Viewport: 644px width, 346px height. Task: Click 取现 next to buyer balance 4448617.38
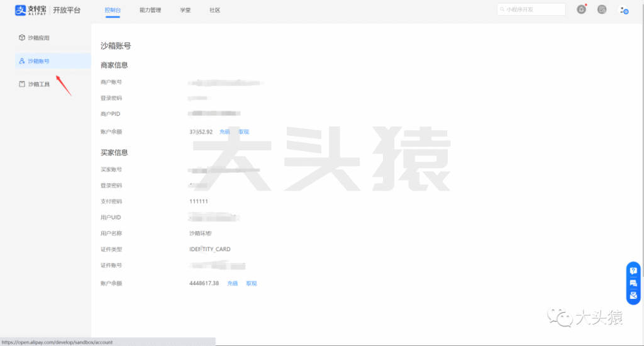click(252, 284)
